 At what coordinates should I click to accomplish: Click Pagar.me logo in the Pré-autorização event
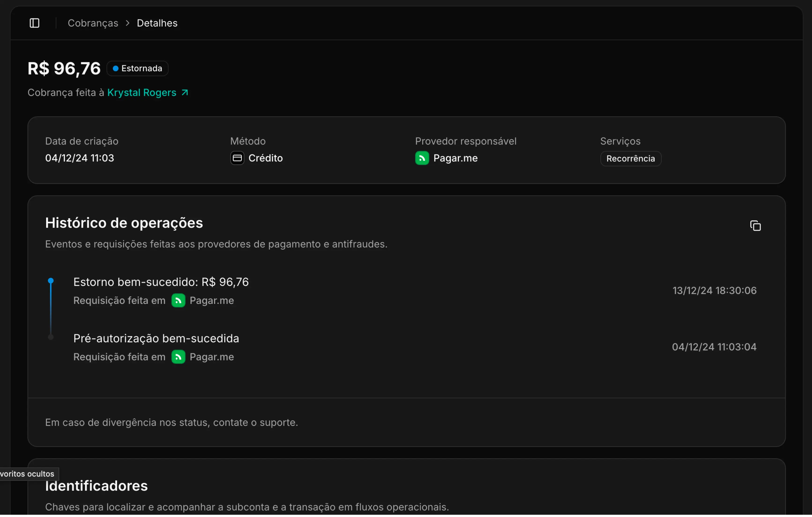pos(178,357)
